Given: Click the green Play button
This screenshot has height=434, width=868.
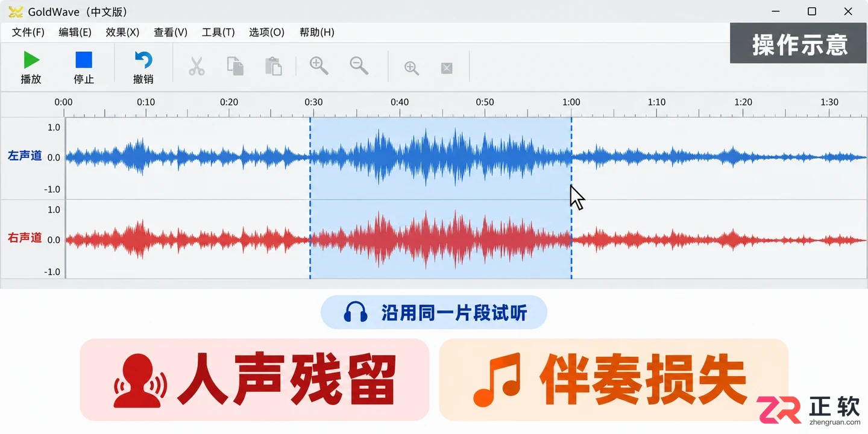Looking at the screenshot, I should point(31,60).
